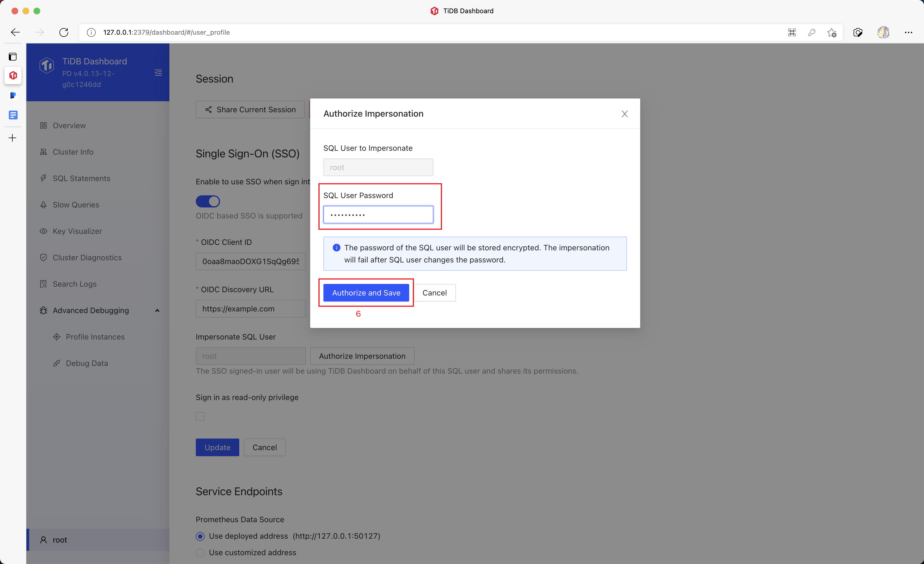Open the browser three-dot settings menu
Screen dimensions: 924x564
point(908,32)
